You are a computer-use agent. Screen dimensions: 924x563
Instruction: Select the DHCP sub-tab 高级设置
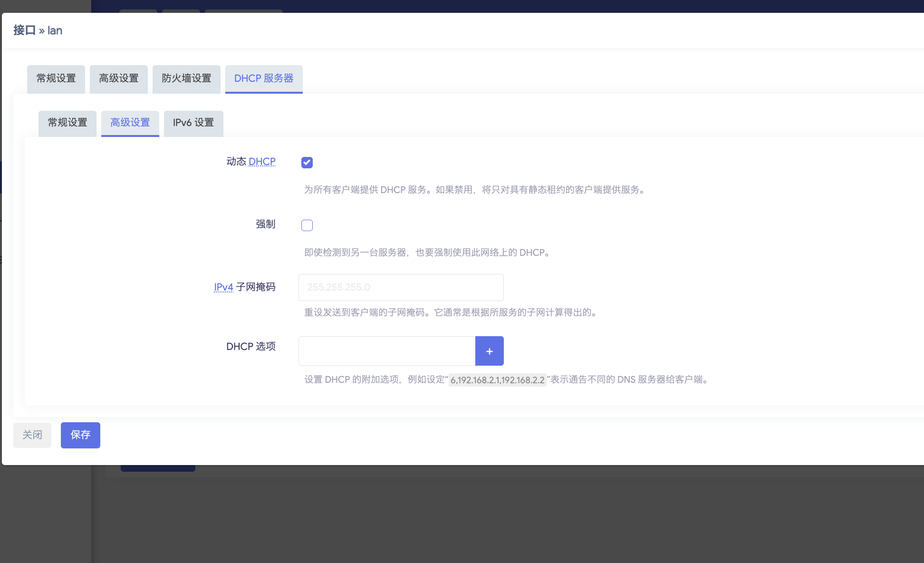pyautogui.click(x=130, y=123)
